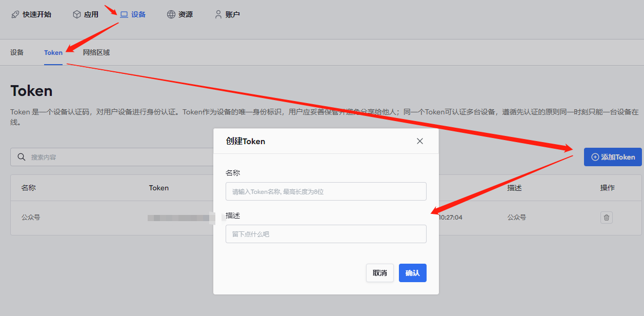Click the 操作 column header
644x316 pixels.
tap(607, 188)
